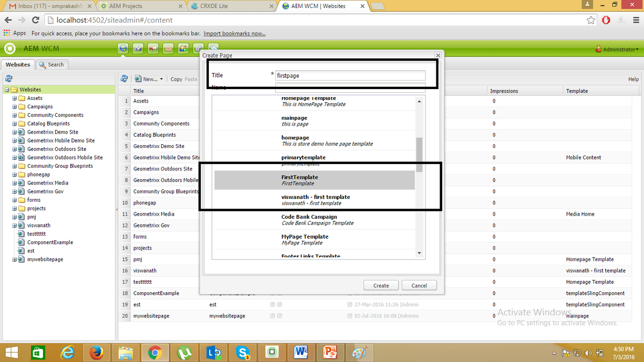The width and height of the screenshot is (644, 362).
Task: Open the Users people icon in header
Action: click(x=184, y=49)
